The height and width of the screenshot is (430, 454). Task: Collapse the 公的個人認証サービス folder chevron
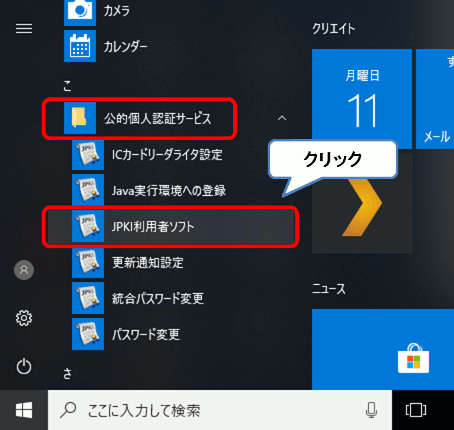point(282,118)
